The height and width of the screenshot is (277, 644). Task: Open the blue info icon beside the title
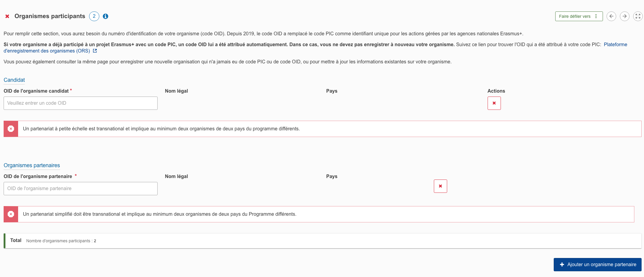[105, 16]
